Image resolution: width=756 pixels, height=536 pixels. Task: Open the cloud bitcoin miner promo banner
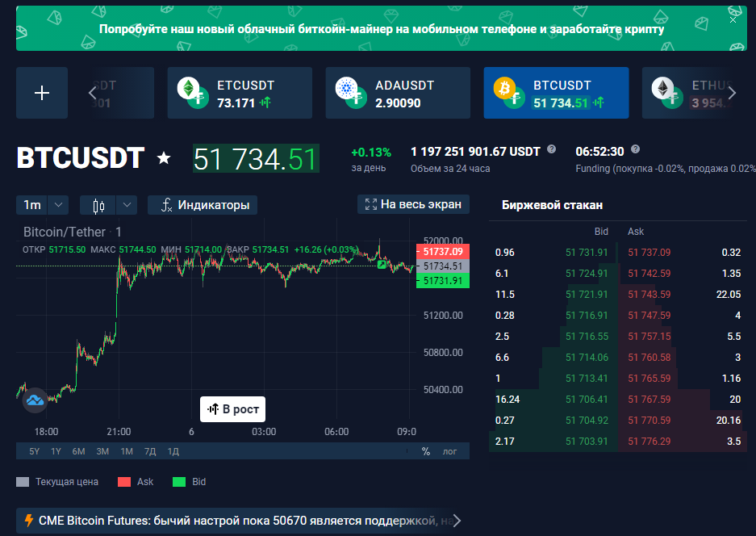pos(382,28)
